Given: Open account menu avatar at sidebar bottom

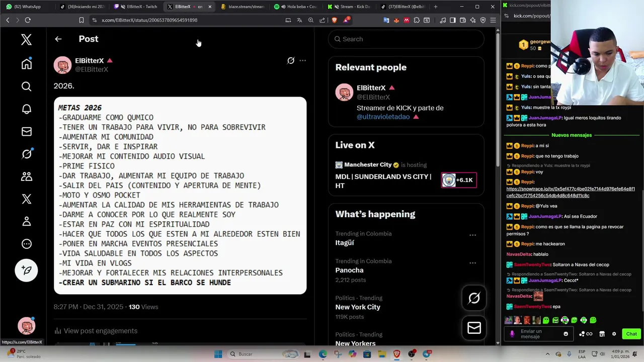Looking at the screenshot, I should (27, 326).
